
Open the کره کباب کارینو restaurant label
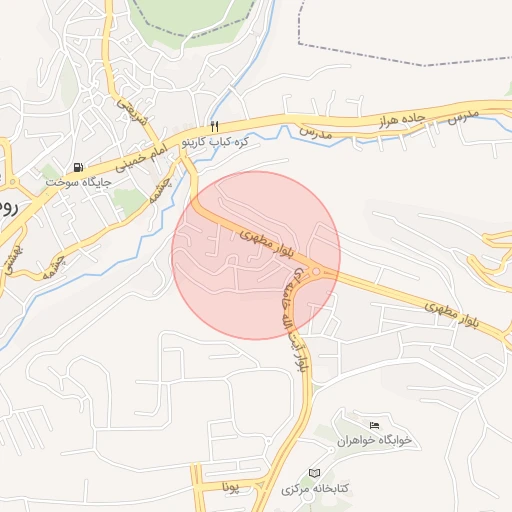coord(215,142)
